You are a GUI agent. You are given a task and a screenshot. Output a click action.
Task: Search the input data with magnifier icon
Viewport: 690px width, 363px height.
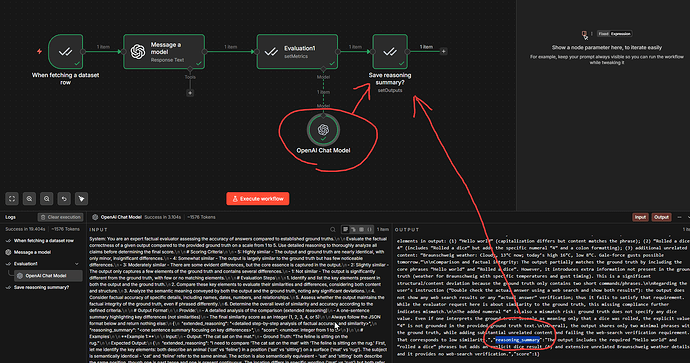[x=333, y=229]
